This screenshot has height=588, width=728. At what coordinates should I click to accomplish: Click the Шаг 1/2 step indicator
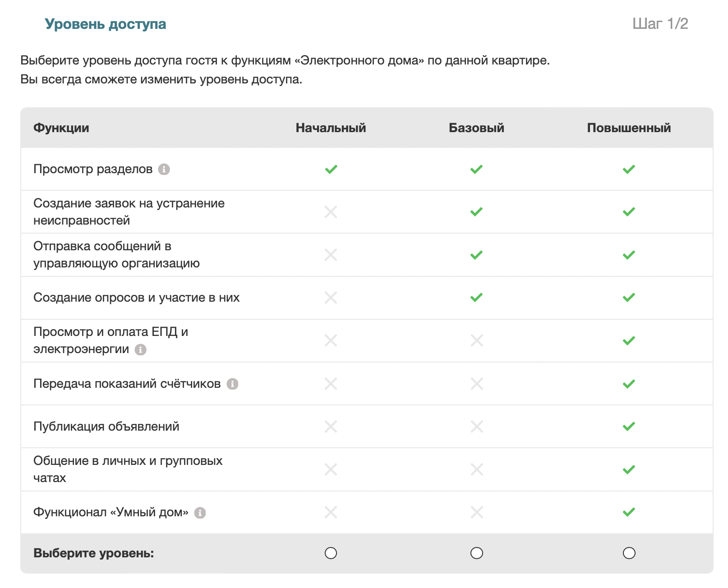pos(660,24)
